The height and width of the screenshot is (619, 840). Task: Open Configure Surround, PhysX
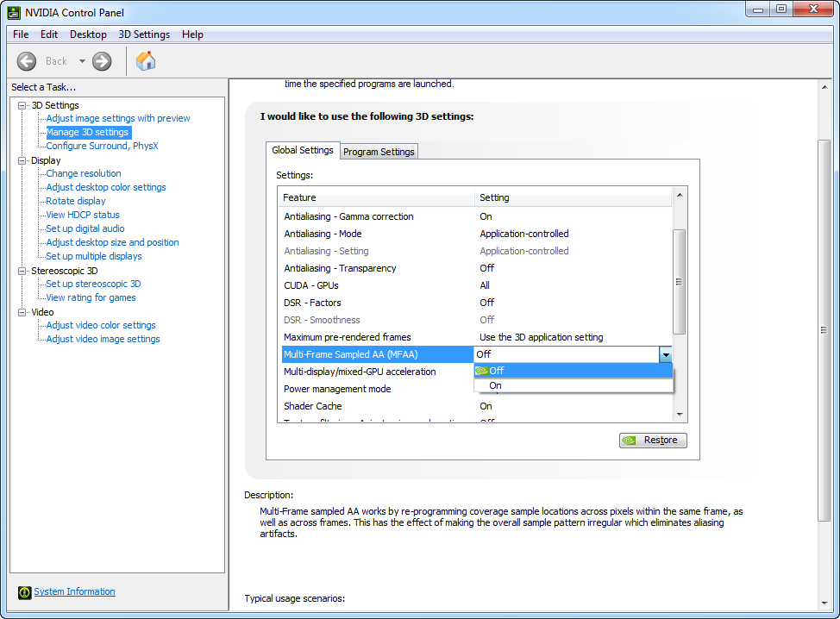(103, 146)
